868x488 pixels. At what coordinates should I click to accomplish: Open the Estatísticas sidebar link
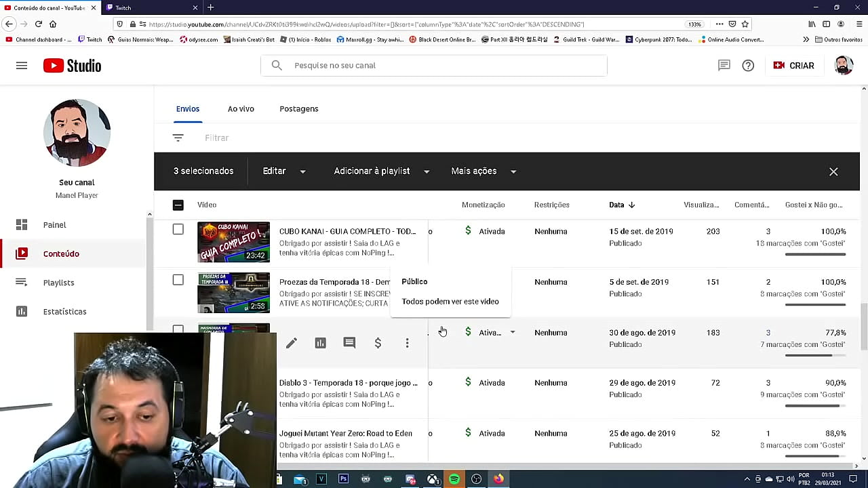pos(64,311)
